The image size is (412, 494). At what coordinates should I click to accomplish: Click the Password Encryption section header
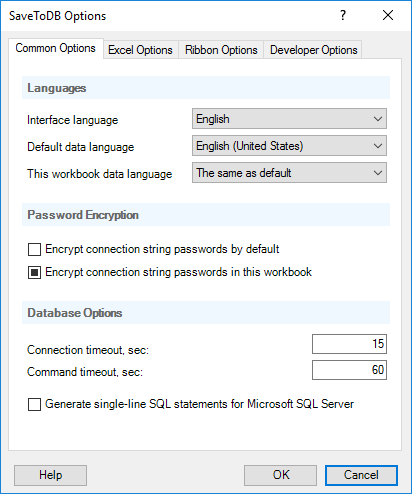(206, 215)
